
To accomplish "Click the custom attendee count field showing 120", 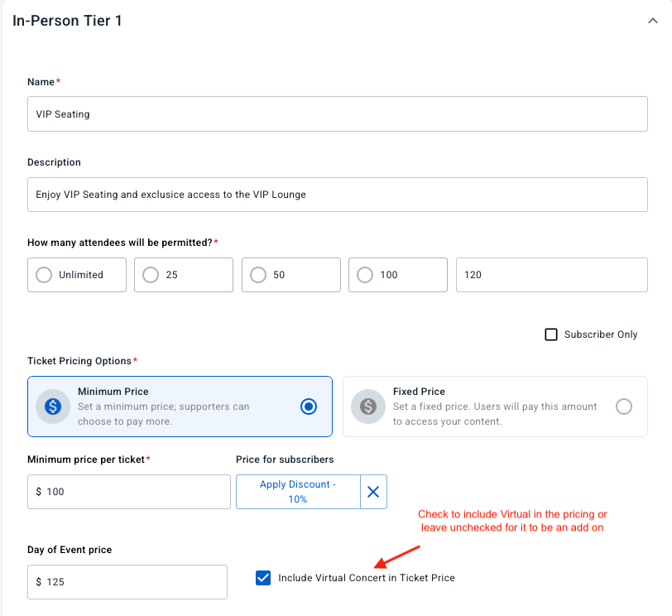I will click(551, 275).
